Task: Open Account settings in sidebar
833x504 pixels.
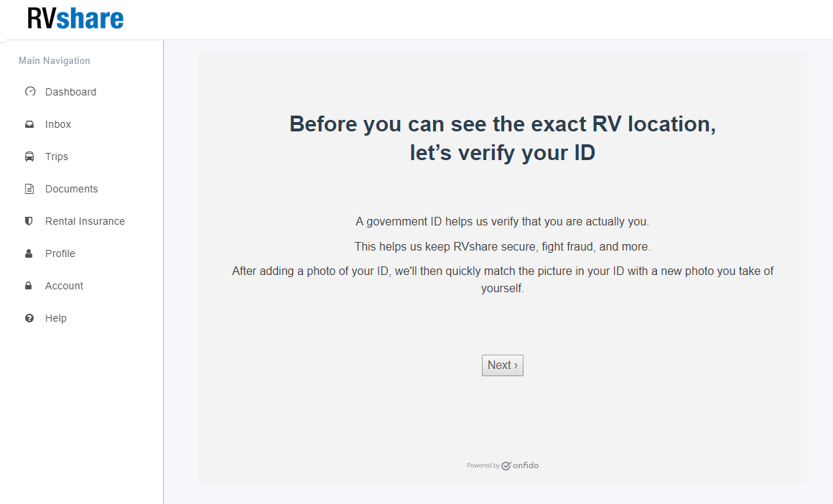Action: (x=65, y=286)
